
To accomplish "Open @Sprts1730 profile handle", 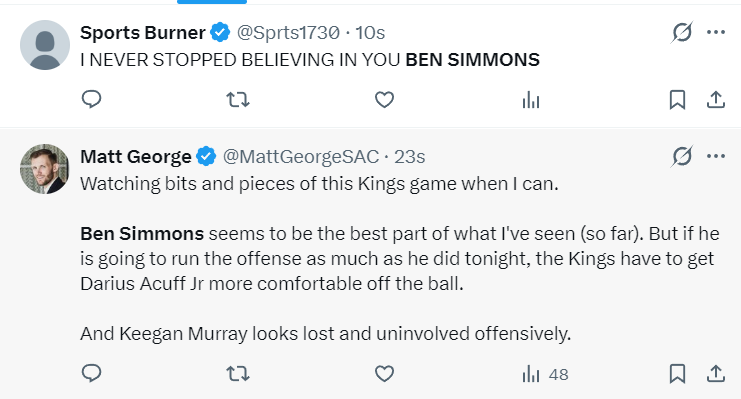I will click(288, 33).
